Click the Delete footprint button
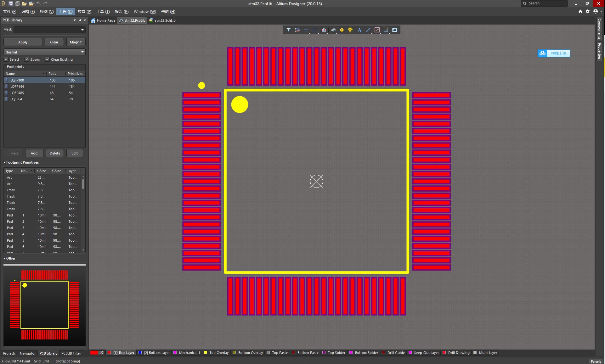The height and width of the screenshot is (364, 605). pos(55,153)
